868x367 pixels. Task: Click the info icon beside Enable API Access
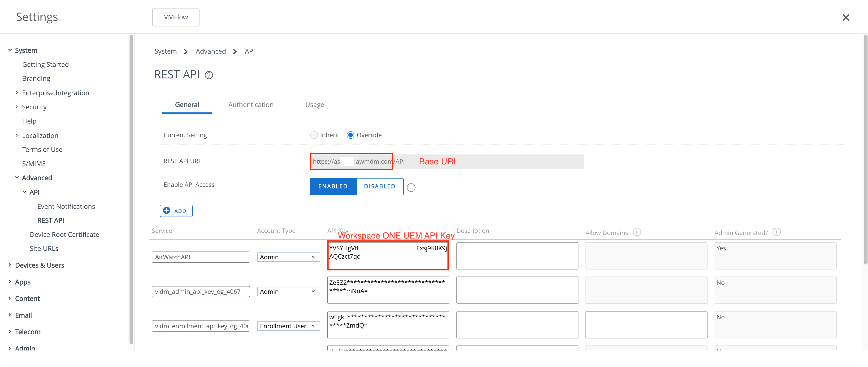[x=411, y=188]
